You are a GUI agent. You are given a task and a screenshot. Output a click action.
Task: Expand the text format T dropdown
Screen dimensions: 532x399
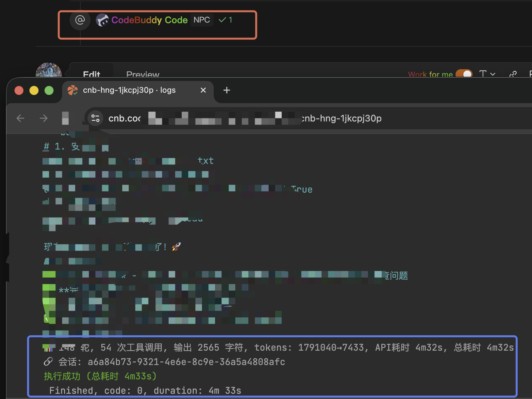click(487, 74)
